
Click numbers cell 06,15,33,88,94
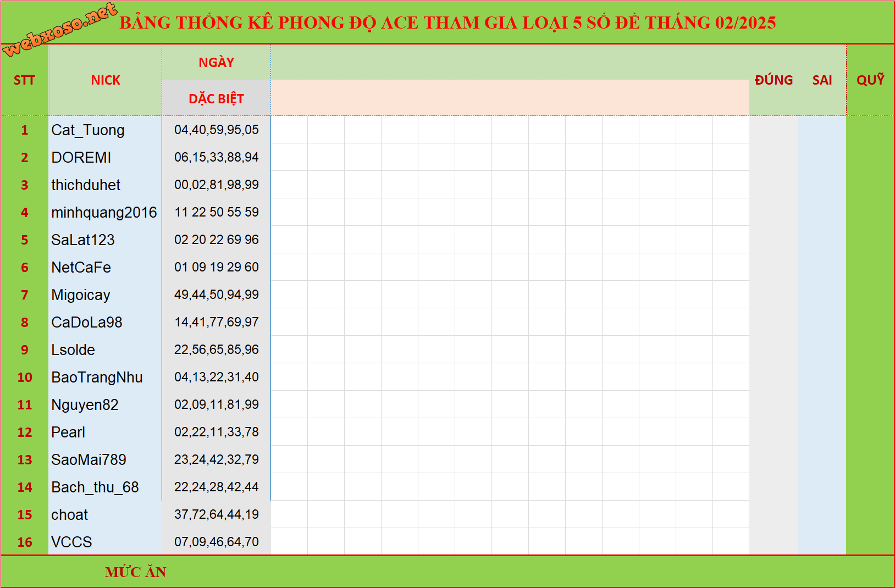pyautogui.click(x=216, y=157)
